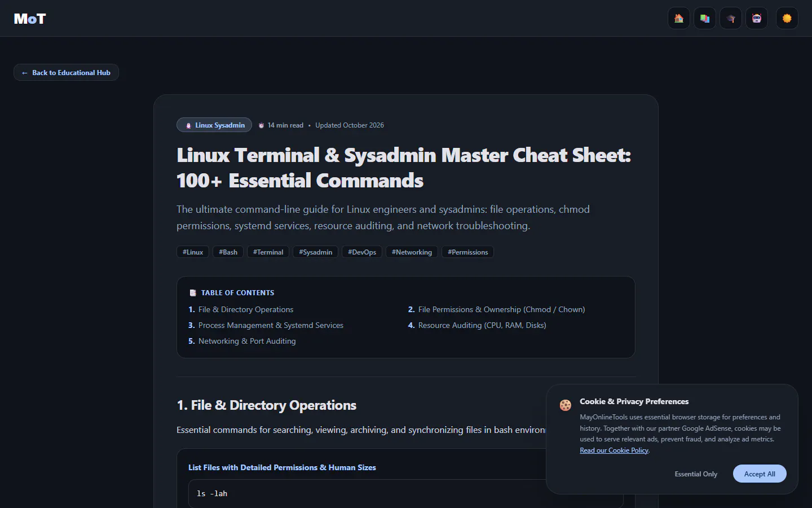Select the #Terminal tag

coord(268,252)
